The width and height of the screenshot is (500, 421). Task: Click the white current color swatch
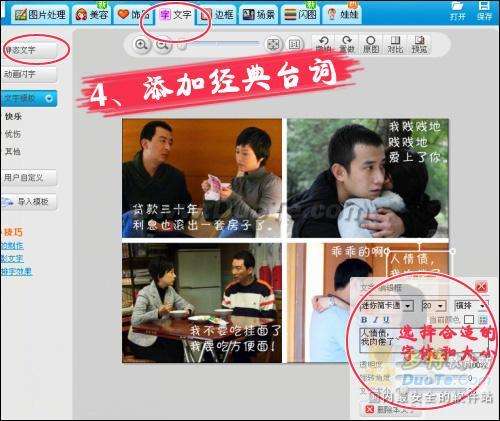469,320
